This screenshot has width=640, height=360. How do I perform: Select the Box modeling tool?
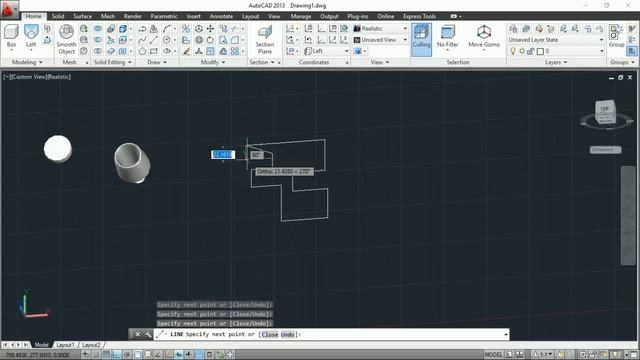coord(11,36)
